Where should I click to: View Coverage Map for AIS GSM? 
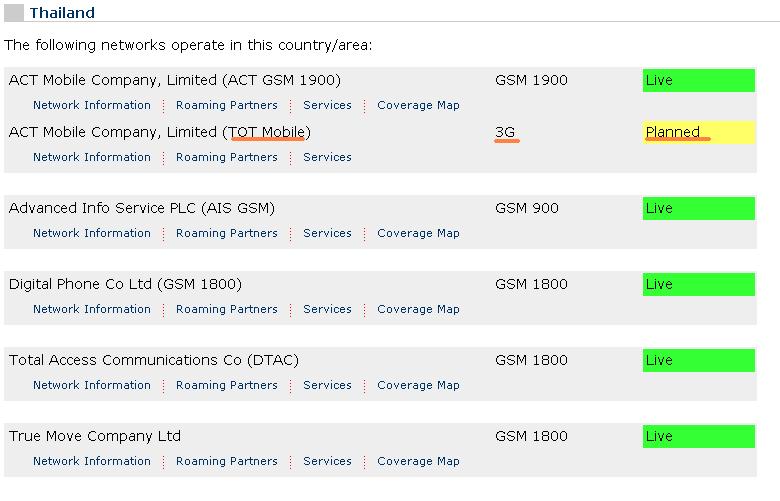point(418,233)
